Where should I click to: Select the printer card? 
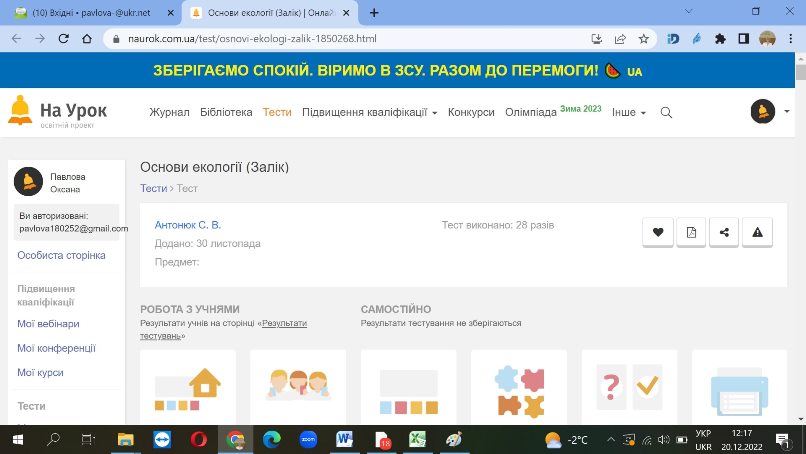(x=739, y=387)
